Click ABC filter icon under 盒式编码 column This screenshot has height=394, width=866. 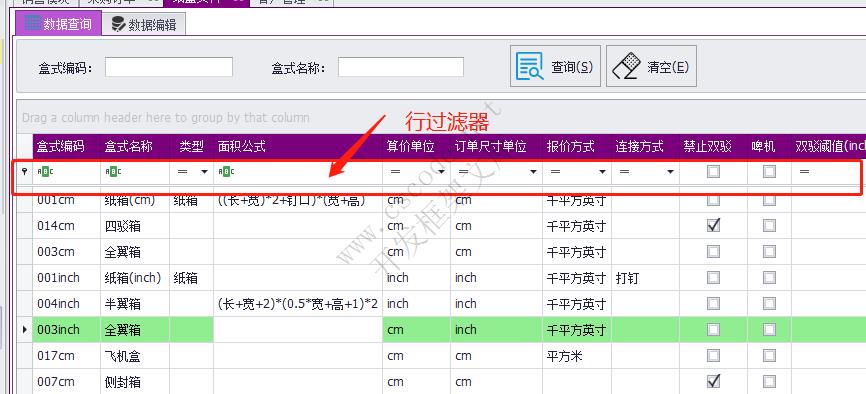[45, 172]
